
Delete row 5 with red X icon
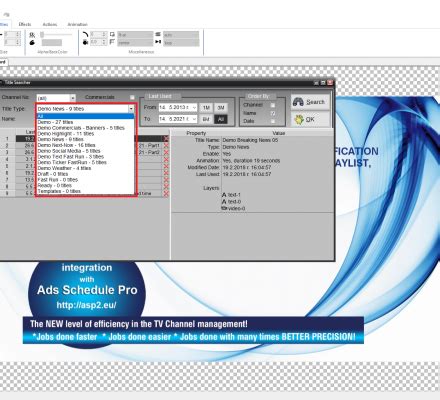point(166,166)
